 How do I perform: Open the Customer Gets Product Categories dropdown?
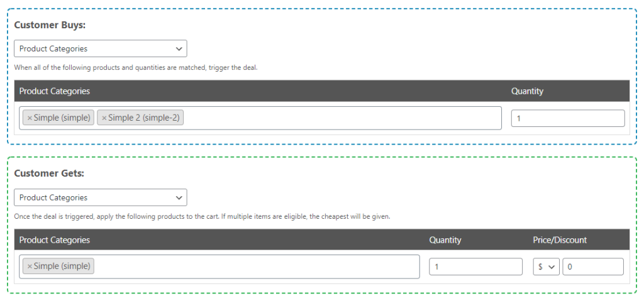point(100,197)
